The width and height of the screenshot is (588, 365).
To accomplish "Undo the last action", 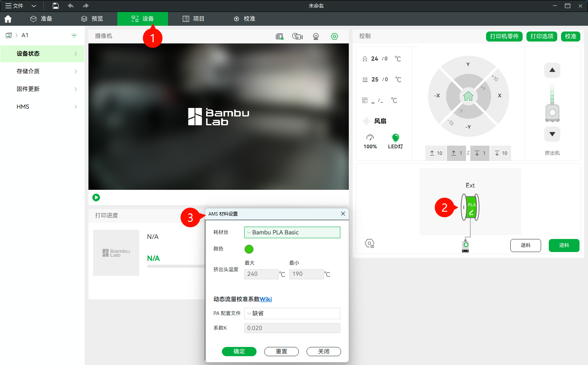I will (71, 6).
